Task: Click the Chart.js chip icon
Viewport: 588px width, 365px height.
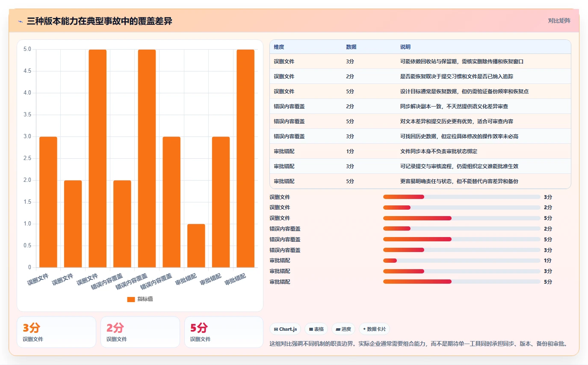Action: 276,329
